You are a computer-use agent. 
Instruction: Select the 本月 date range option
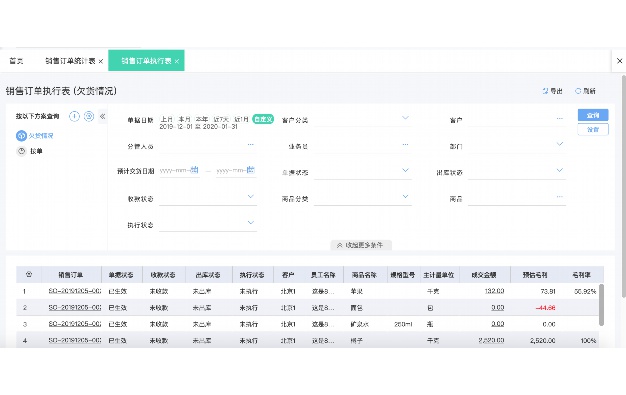(x=184, y=119)
